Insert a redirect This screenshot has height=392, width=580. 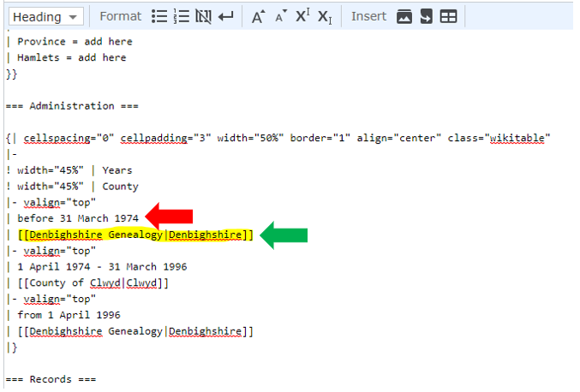pyautogui.click(x=426, y=16)
